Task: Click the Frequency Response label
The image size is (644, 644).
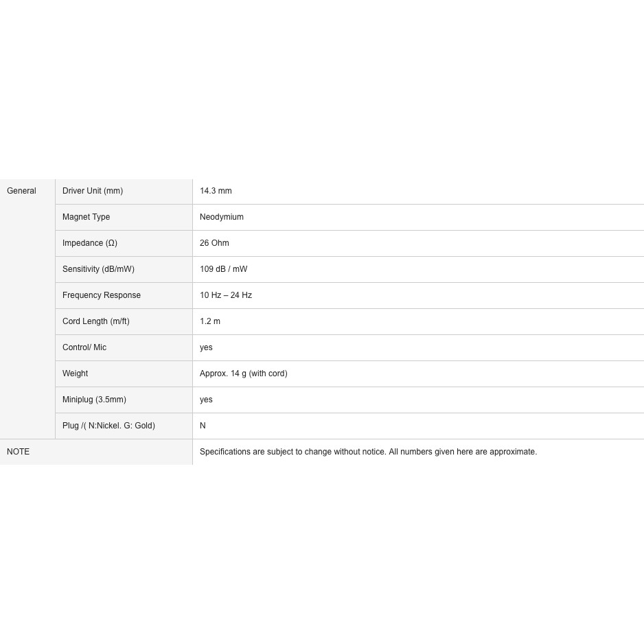Action: coord(102,295)
